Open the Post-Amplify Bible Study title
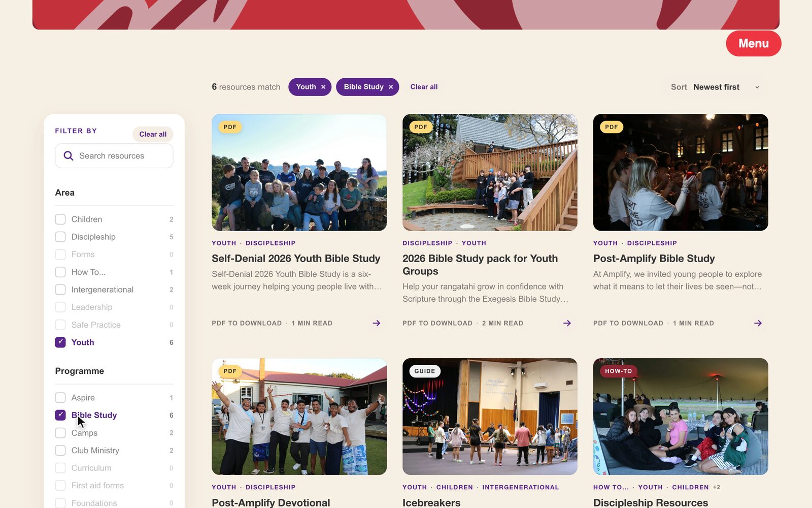Viewport: 812px width, 508px height. point(654,259)
